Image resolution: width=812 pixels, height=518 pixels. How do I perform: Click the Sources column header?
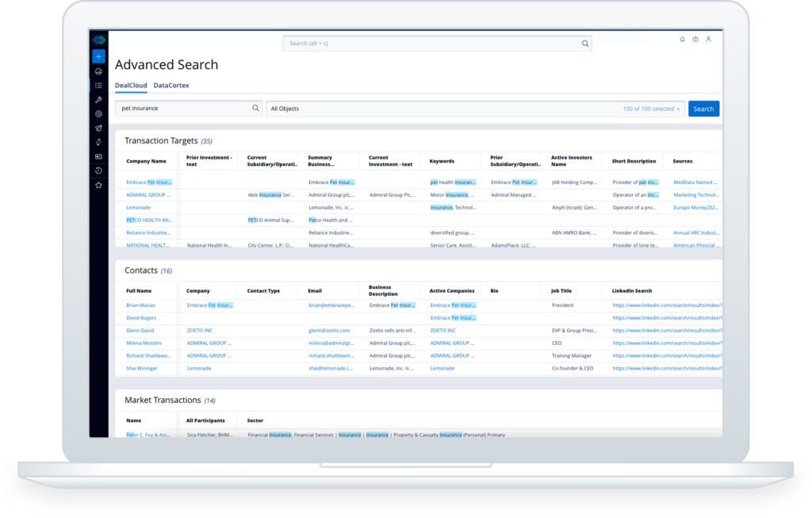click(683, 161)
